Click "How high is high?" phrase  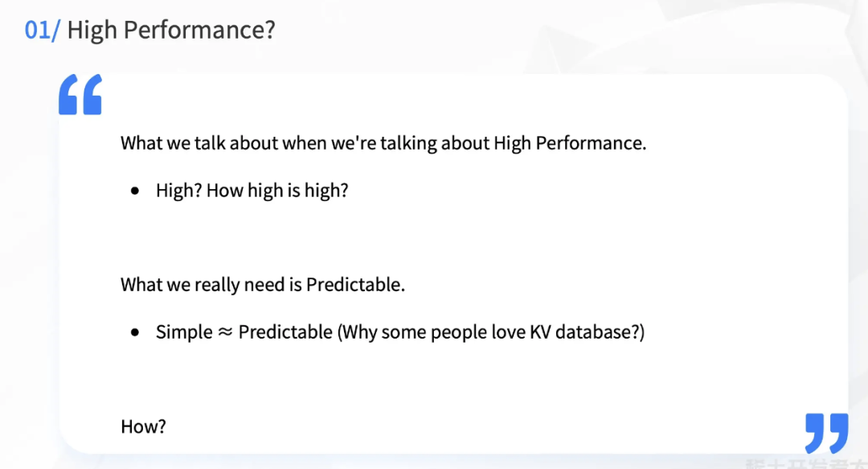click(277, 191)
